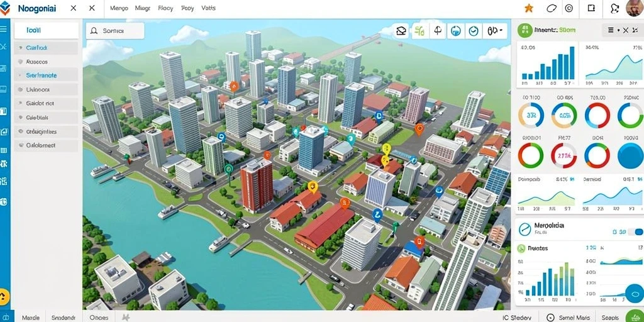Click the Seapls button at the bottom right
Screen dimensions: 644x322
tap(610, 318)
